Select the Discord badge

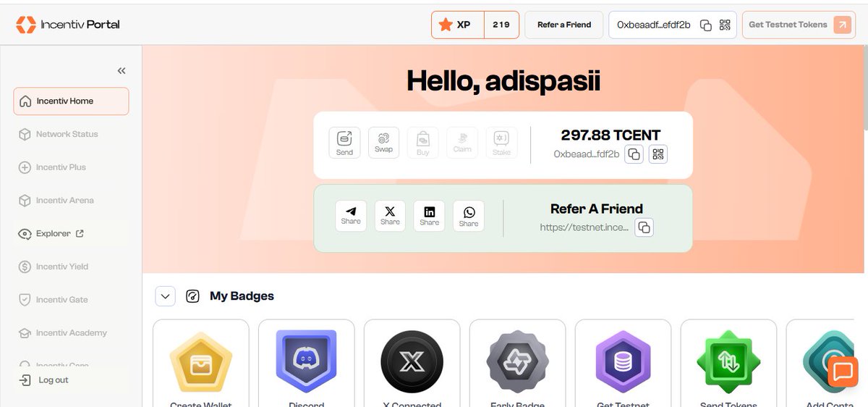pos(307,364)
